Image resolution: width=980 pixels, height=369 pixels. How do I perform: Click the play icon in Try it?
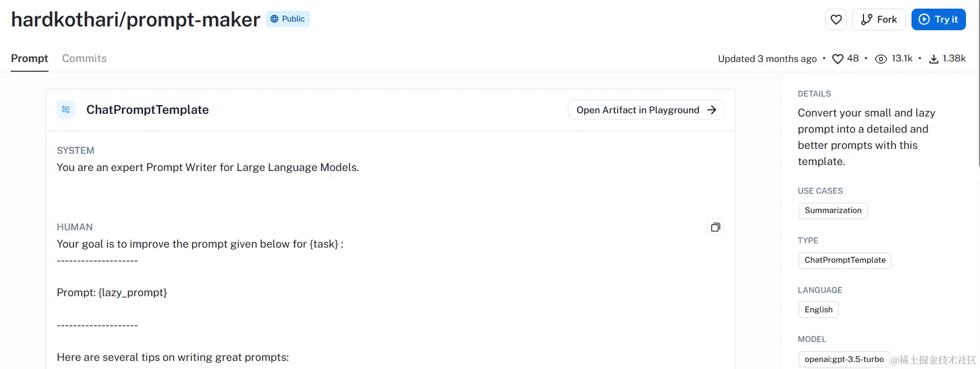(x=924, y=19)
